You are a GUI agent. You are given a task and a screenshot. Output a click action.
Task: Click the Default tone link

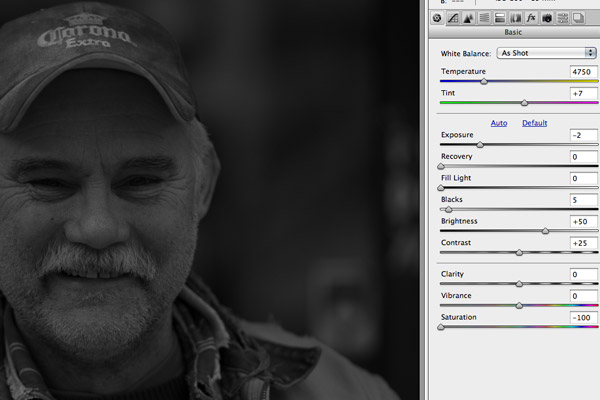[x=535, y=123]
